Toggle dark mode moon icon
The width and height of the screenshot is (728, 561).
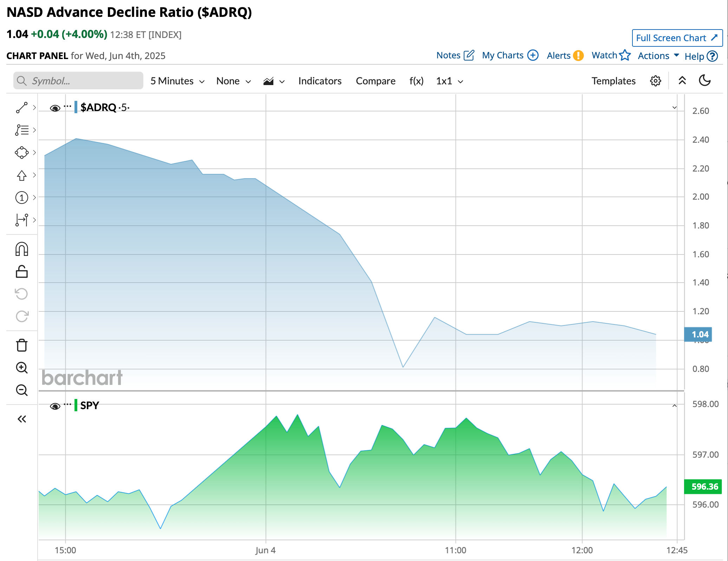click(704, 81)
